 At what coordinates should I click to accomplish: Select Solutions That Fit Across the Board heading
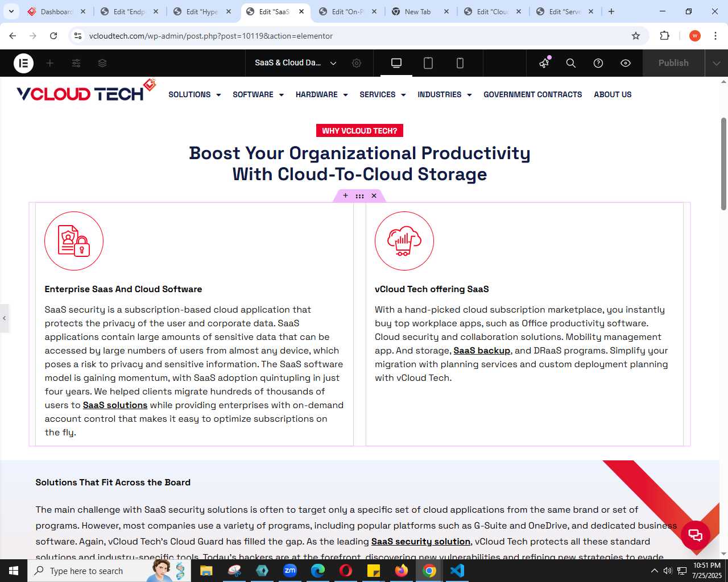[x=113, y=483]
